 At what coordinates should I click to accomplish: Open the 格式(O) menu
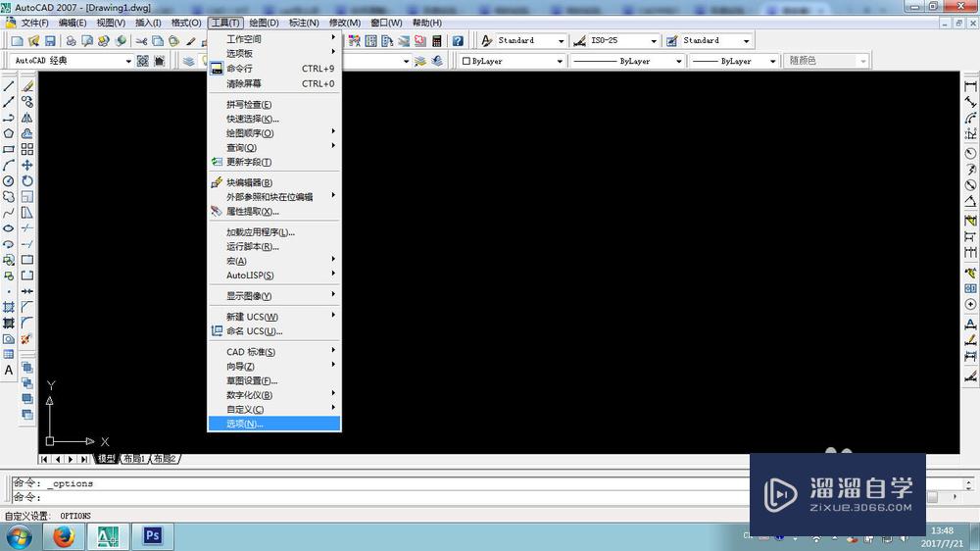(186, 23)
